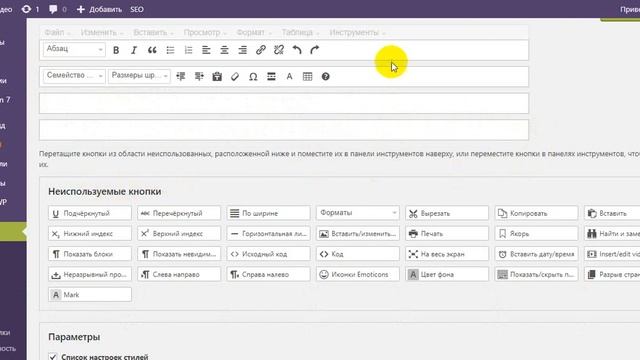Open the Изменить editor menu
Image resolution: width=640 pixels, height=360 pixels.
tap(102, 32)
